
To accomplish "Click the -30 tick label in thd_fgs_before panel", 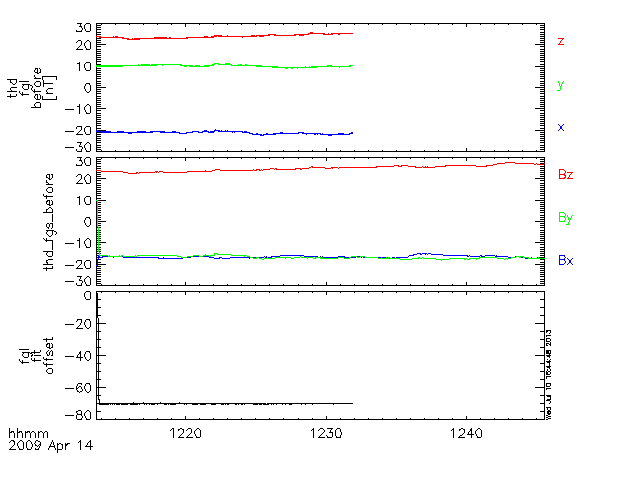I will pos(79,281).
